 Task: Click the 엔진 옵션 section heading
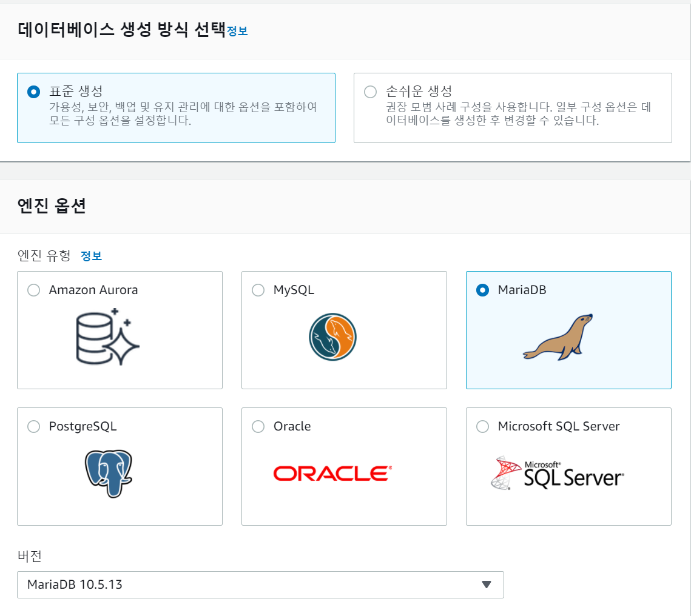click(52, 206)
